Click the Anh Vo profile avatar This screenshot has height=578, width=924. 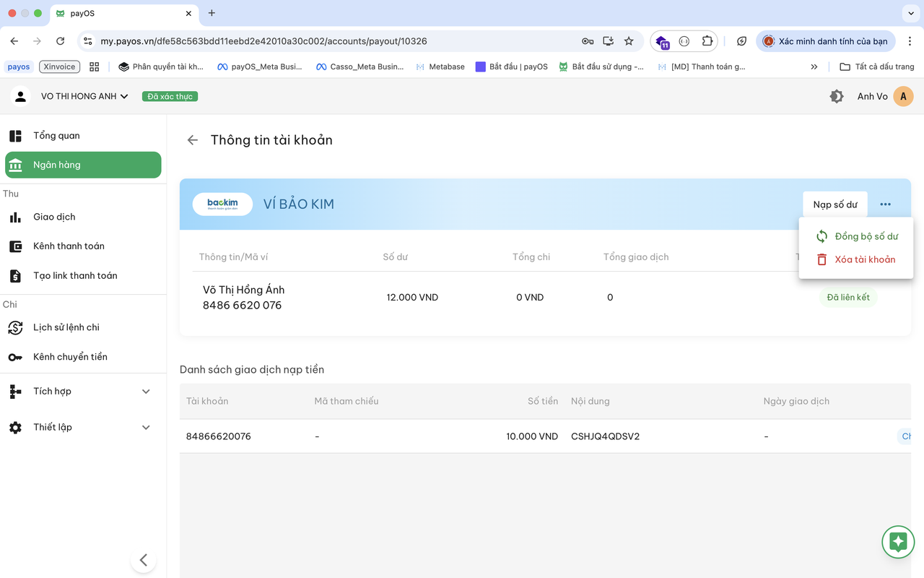tap(903, 96)
